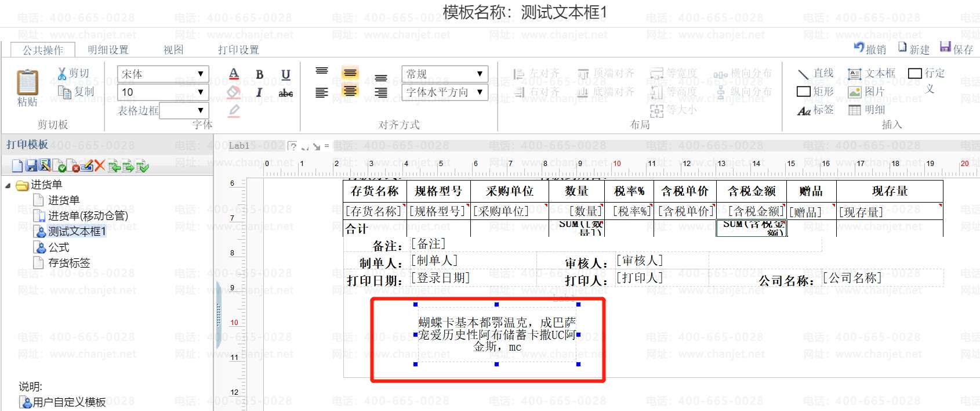Click the new blank template page icon
This screenshot has width=980, height=411.
click(x=17, y=166)
